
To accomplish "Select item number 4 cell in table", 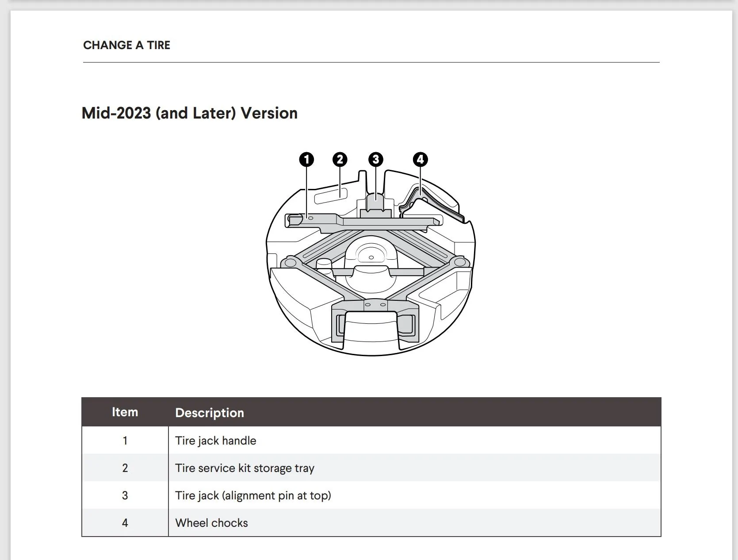I will 125,523.
